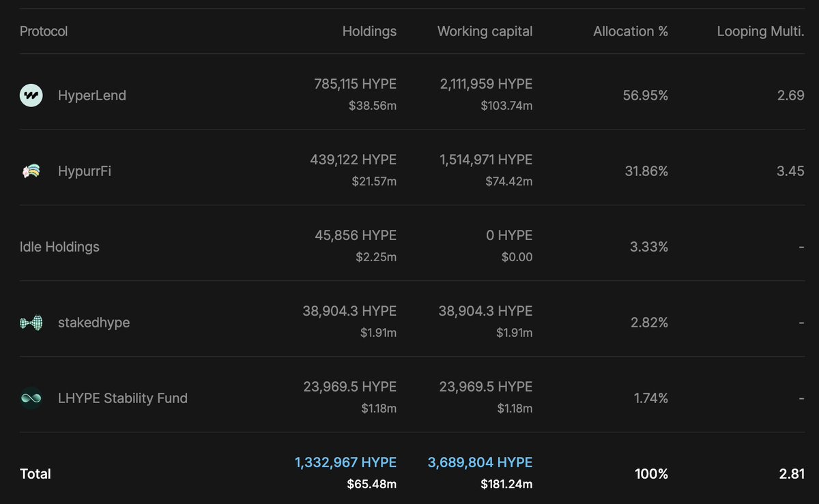Click the 56.95% allocation value

tap(646, 95)
